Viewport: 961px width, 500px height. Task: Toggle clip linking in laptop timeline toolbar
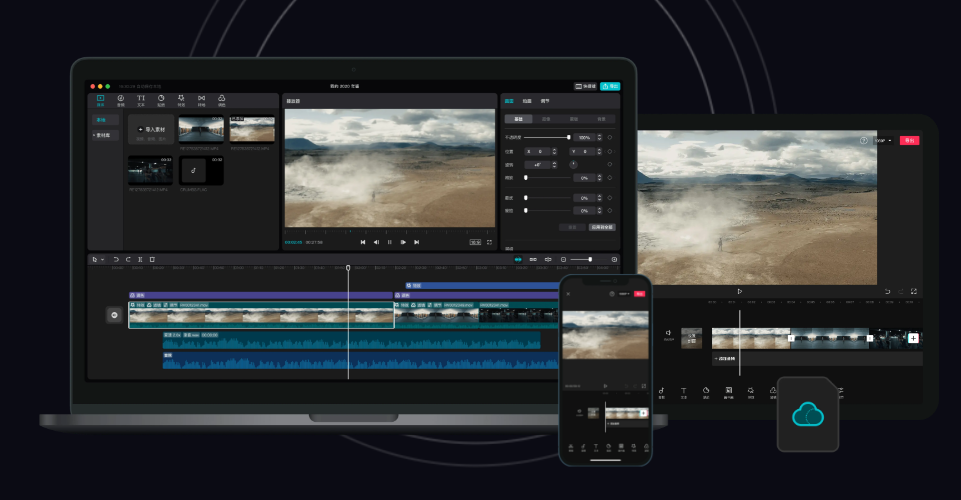pyautogui.click(x=533, y=260)
